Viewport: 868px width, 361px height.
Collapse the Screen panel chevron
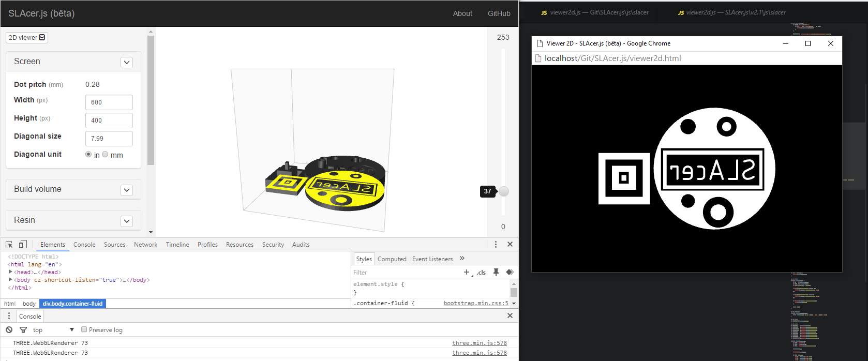coord(127,62)
